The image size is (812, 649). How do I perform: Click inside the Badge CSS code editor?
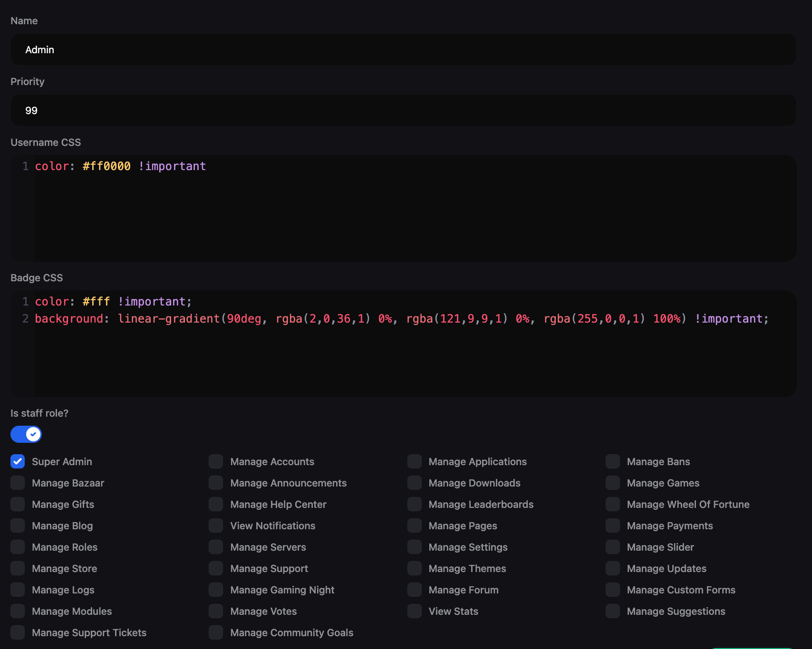(x=403, y=356)
